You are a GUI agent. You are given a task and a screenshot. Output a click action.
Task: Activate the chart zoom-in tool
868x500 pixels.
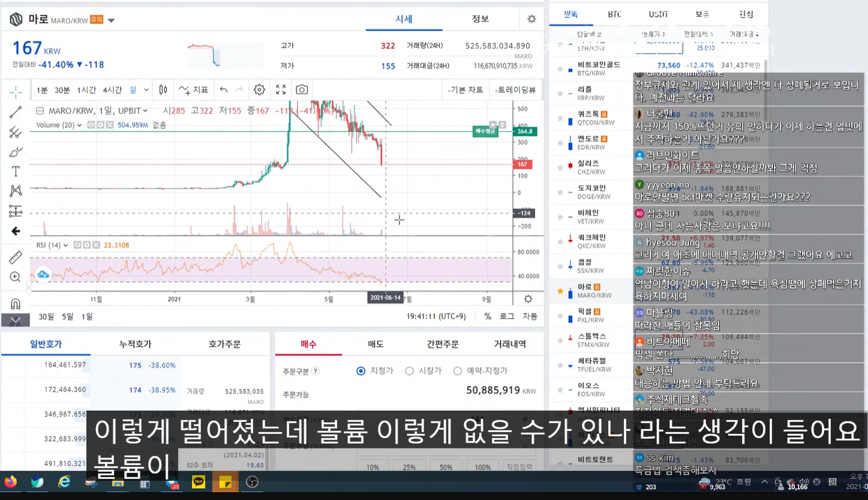click(16, 277)
